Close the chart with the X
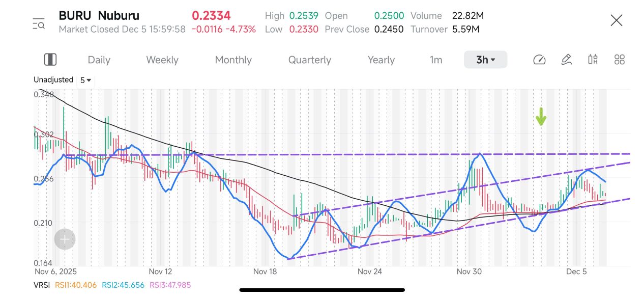 click(x=617, y=20)
